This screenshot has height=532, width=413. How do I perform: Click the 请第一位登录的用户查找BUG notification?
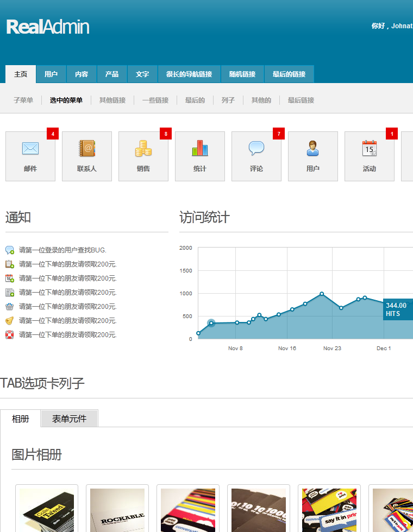pyautogui.click(x=62, y=250)
